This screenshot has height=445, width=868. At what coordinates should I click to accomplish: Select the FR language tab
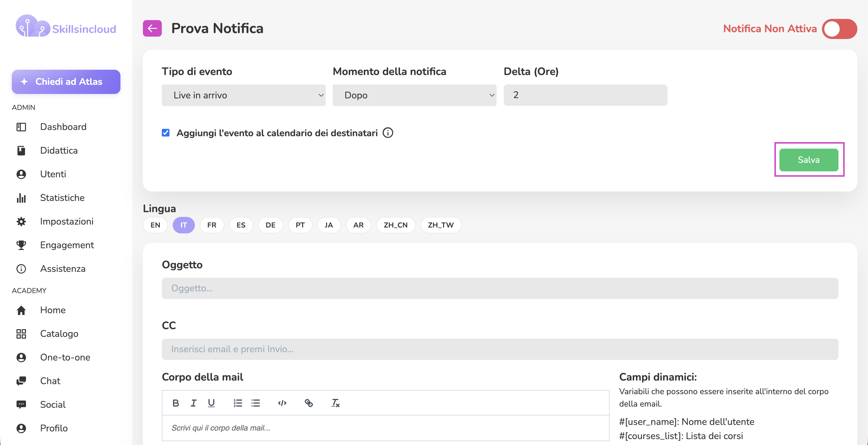click(x=212, y=225)
